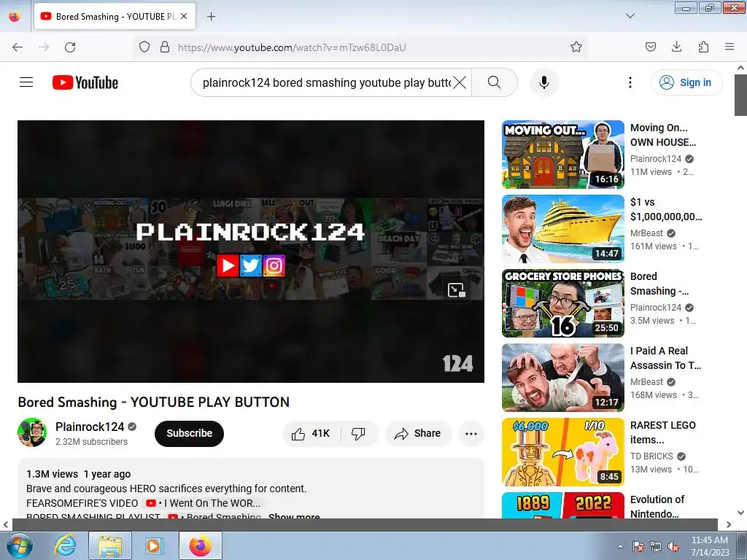Click the Firefox taskbar button
This screenshot has height=560, width=747.
pos(200,545)
